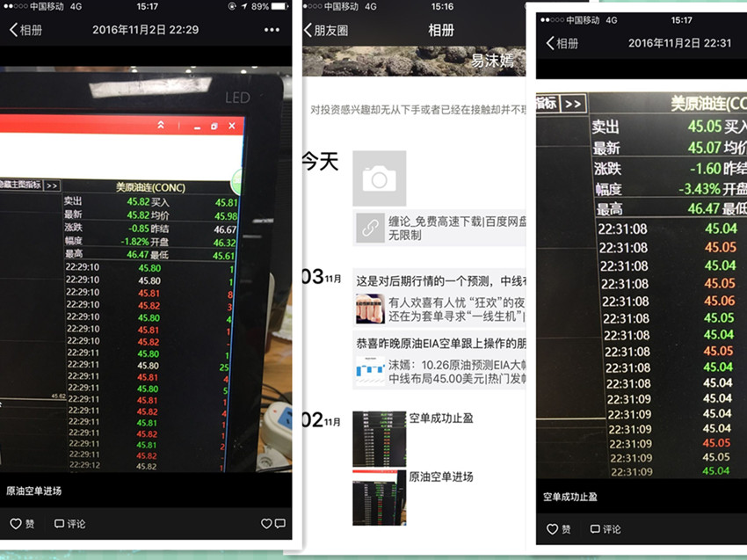
Task: Open the chart thumbnail for 沫嫣 10.26 原油预测
Action: 370,371
